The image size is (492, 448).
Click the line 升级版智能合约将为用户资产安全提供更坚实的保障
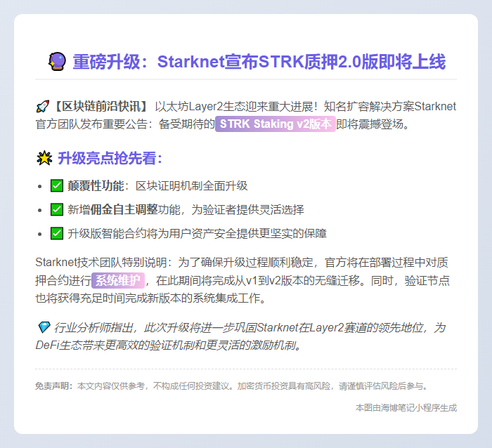click(x=197, y=233)
